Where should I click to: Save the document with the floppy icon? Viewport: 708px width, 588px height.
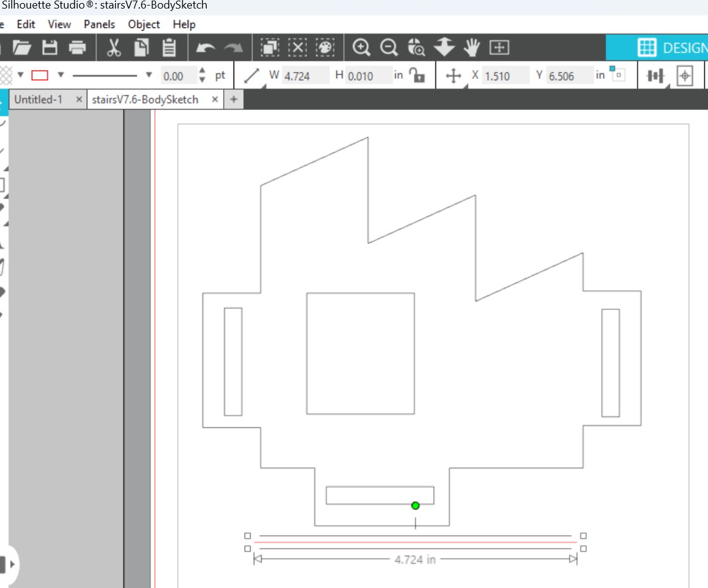point(50,48)
